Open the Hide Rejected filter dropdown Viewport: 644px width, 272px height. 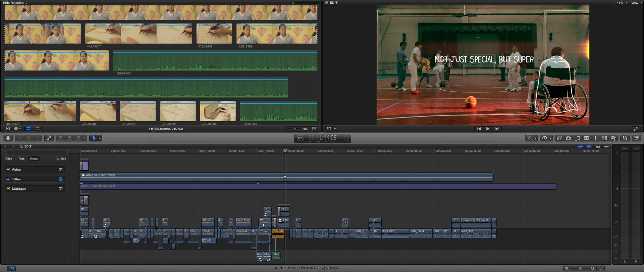click(x=15, y=3)
